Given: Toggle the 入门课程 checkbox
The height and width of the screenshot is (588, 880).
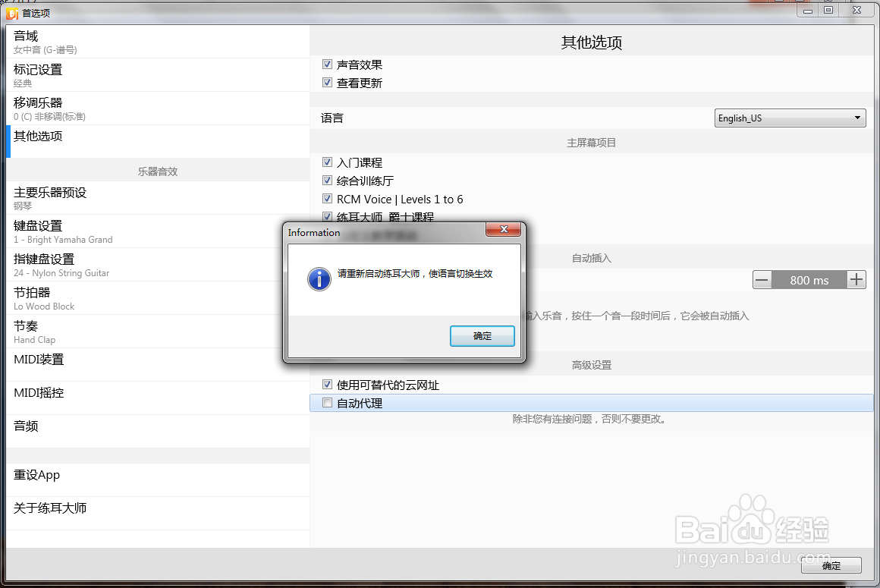Looking at the screenshot, I should click(x=327, y=162).
